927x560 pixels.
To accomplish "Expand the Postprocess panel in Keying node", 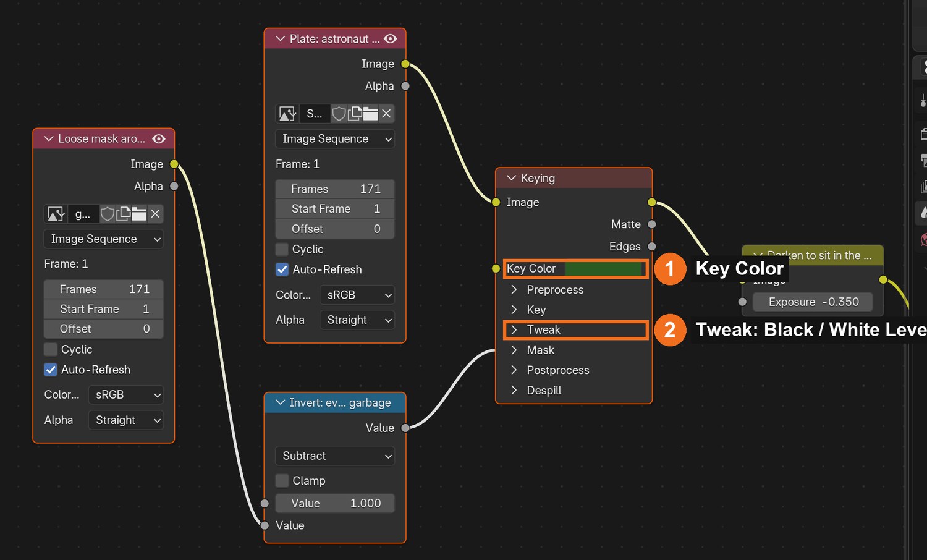I will [514, 370].
